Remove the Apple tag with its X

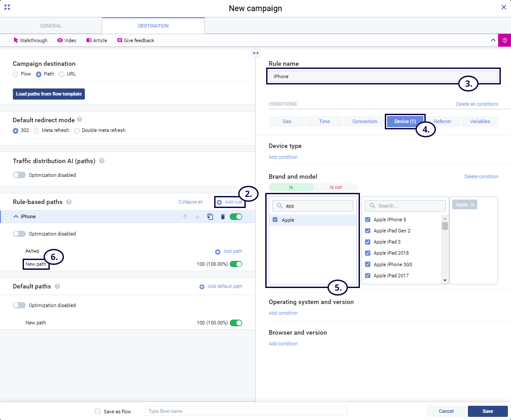tap(472, 204)
